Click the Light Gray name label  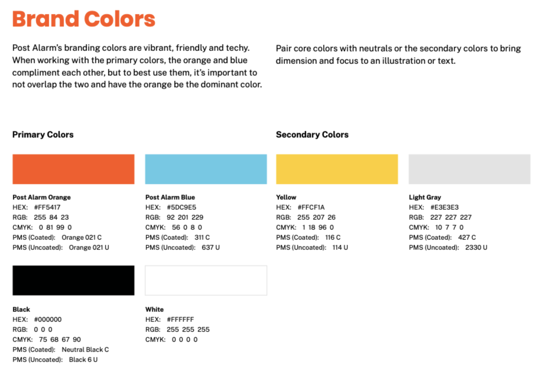pyautogui.click(x=425, y=197)
